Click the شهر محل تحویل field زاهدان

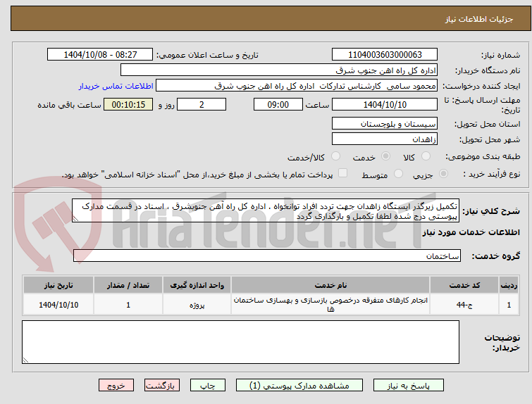pos(385,139)
